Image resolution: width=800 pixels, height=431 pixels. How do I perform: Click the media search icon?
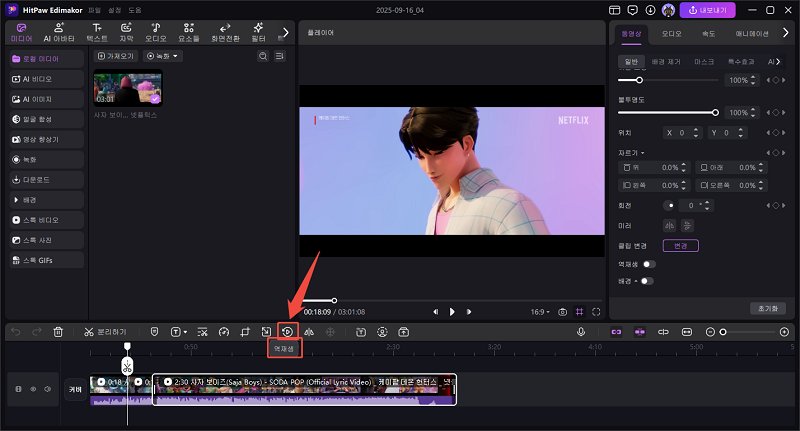pos(263,56)
